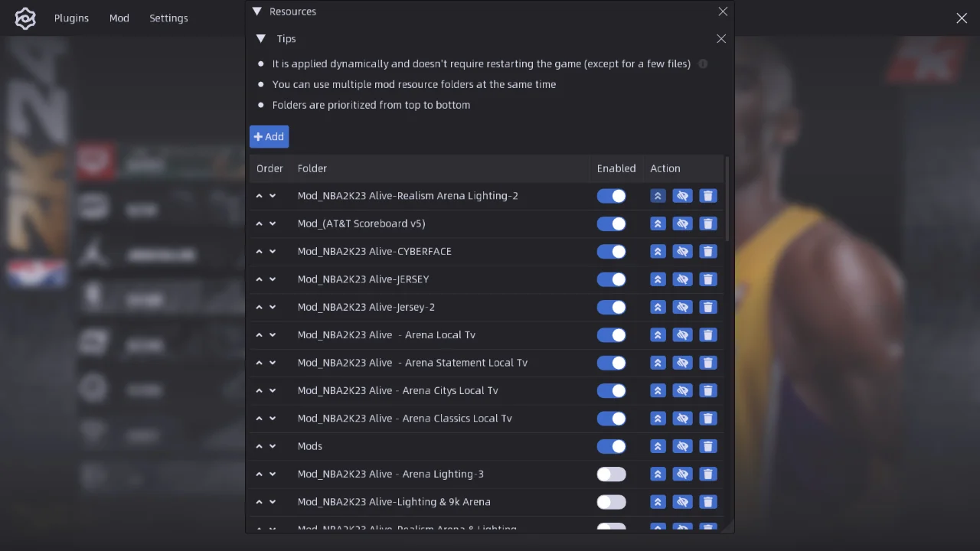Move Mod_(AT&T Scoreboard v5) to top
The image size is (980, 551).
[x=658, y=223]
